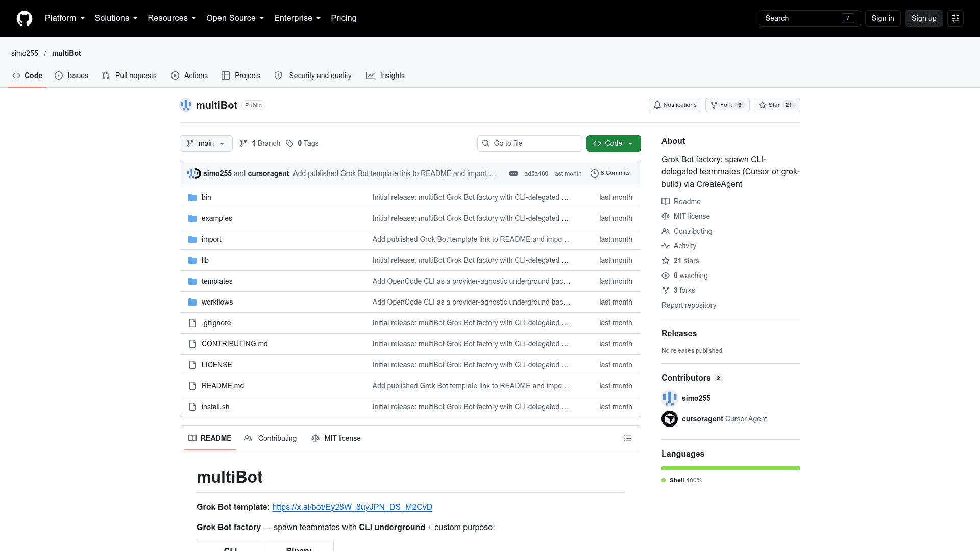The image size is (980, 551).
Task: Expand the Platform menu
Action: click(65, 18)
